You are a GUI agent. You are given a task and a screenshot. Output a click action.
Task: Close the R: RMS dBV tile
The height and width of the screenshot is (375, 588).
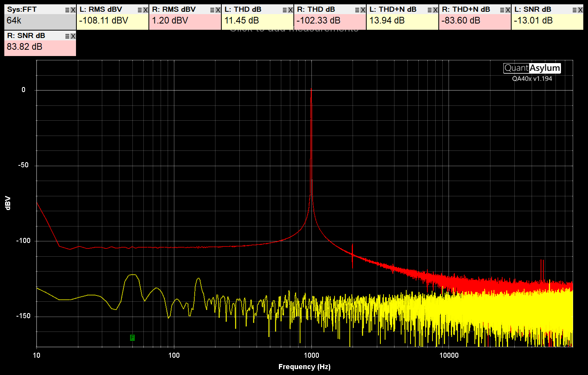pos(218,10)
